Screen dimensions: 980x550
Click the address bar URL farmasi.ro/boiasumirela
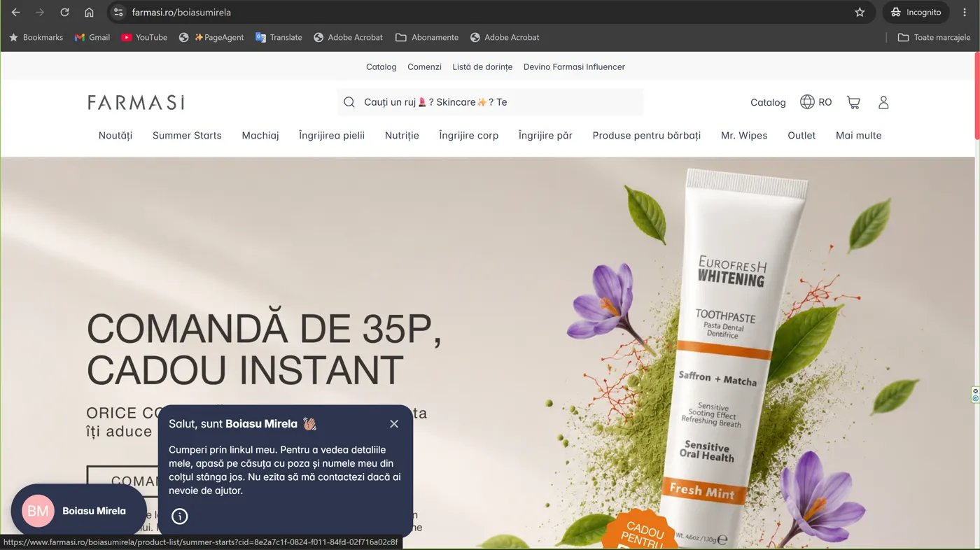(x=181, y=13)
